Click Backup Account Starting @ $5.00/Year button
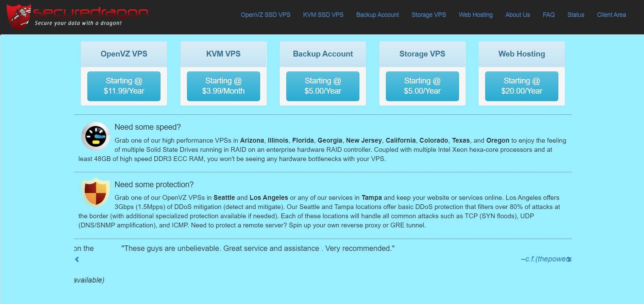 pos(323,86)
